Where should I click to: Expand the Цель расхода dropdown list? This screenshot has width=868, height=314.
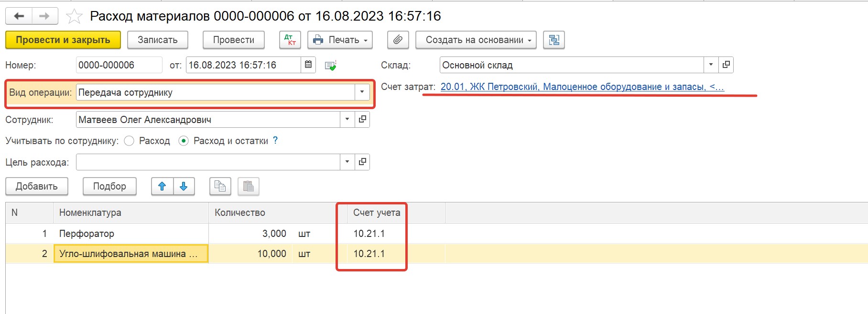(347, 162)
